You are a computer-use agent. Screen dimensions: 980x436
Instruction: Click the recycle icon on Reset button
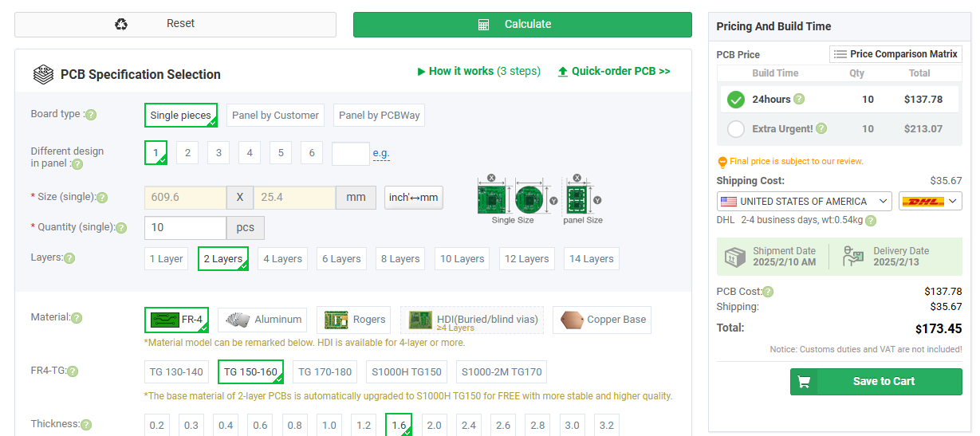click(x=121, y=24)
